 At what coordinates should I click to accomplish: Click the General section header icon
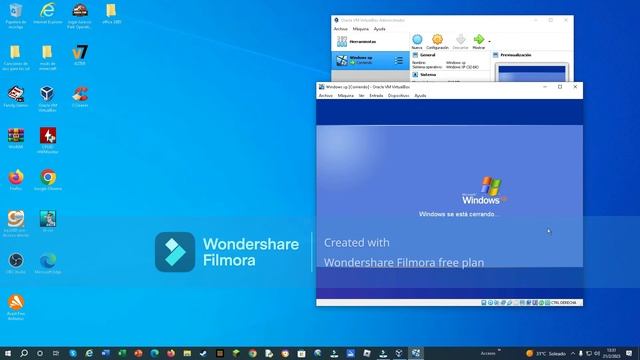tap(415, 55)
